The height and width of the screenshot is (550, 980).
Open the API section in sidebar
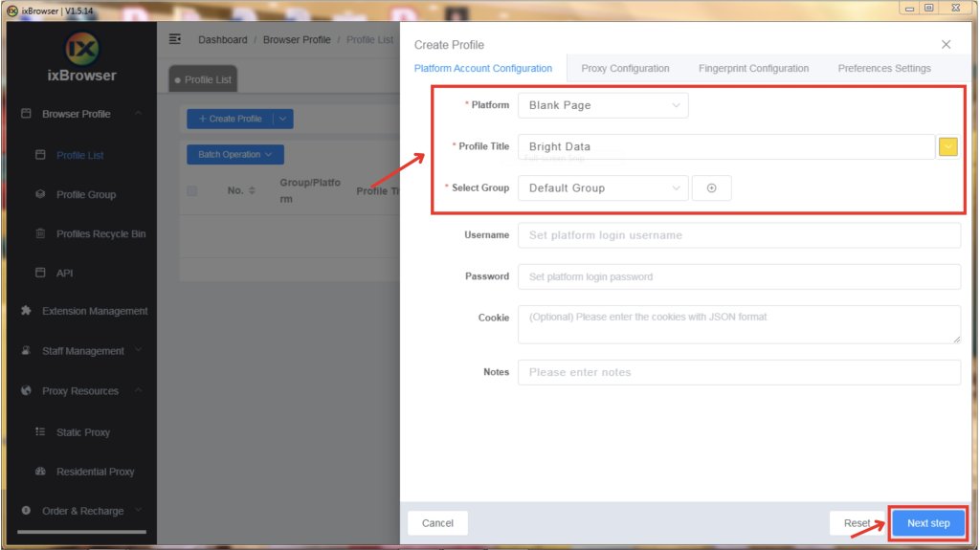tap(64, 274)
